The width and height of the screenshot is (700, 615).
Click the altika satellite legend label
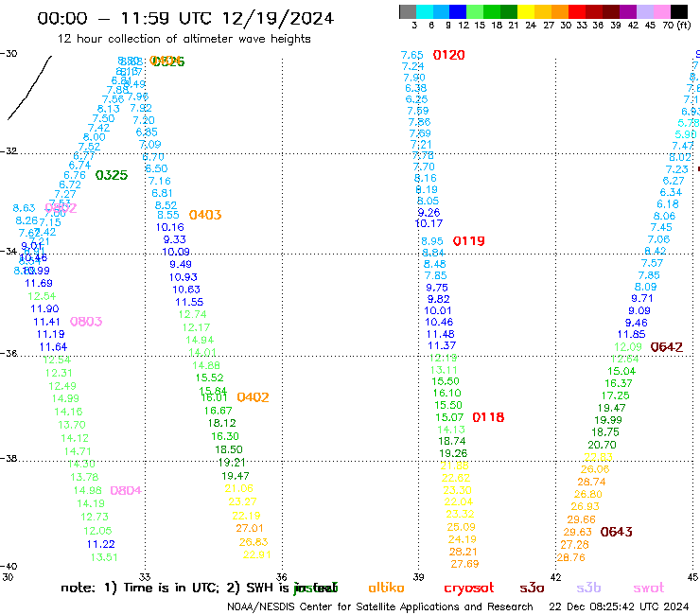386,588
